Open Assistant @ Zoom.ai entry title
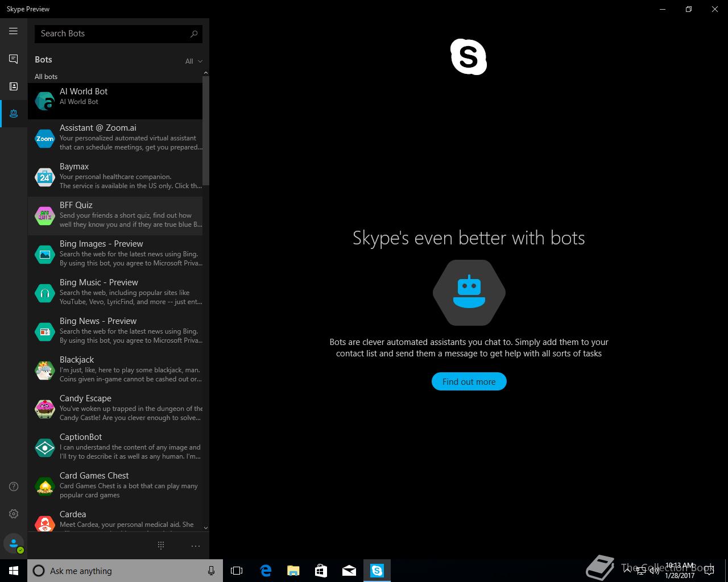Image resolution: width=728 pixels, height=582 pixels. click(98, 128)
